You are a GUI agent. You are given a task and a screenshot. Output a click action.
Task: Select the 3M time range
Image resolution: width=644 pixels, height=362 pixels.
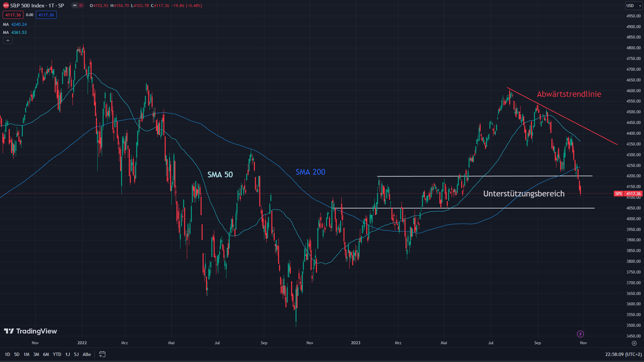(x=36, y=354)
